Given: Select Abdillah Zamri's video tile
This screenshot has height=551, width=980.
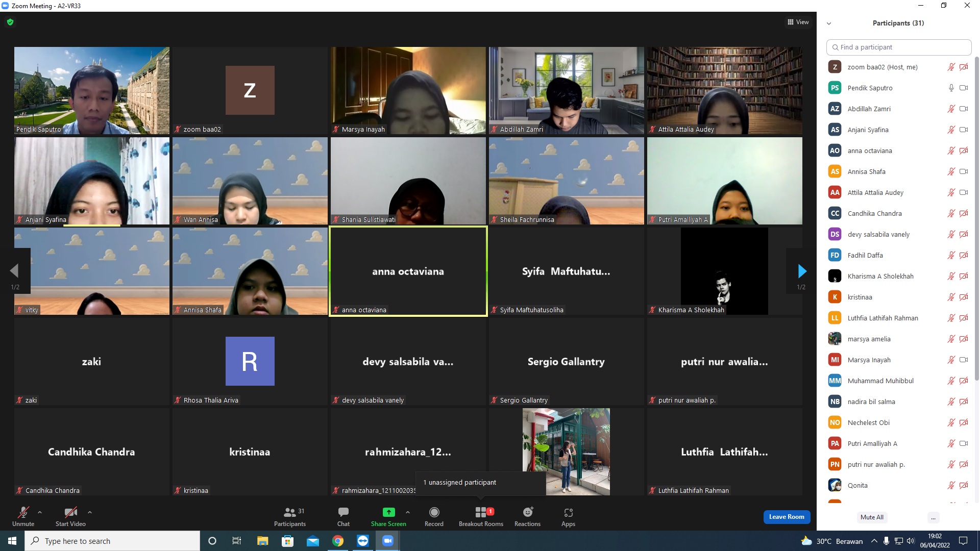Looking at the screenshot, I should tap(567, 90).
